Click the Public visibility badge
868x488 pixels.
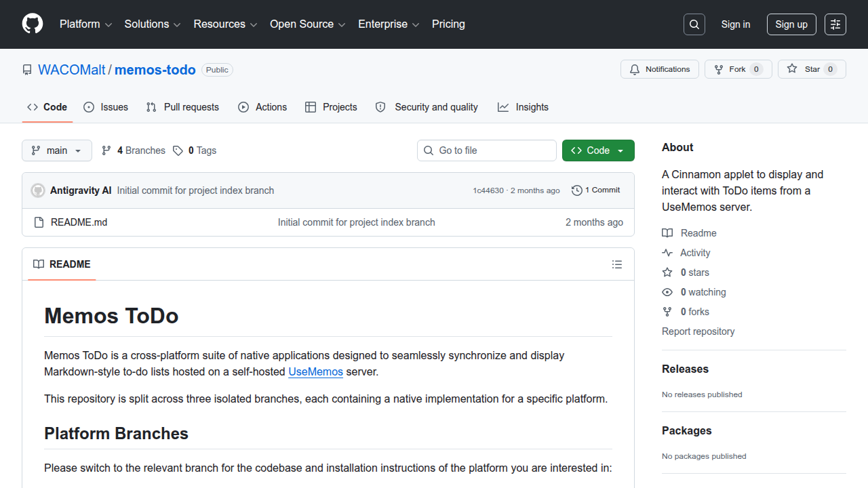217,70
